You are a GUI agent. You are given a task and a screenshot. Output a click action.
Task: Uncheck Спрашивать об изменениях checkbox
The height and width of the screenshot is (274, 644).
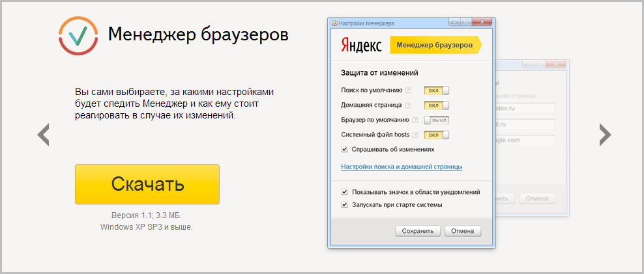coord(345,149)
